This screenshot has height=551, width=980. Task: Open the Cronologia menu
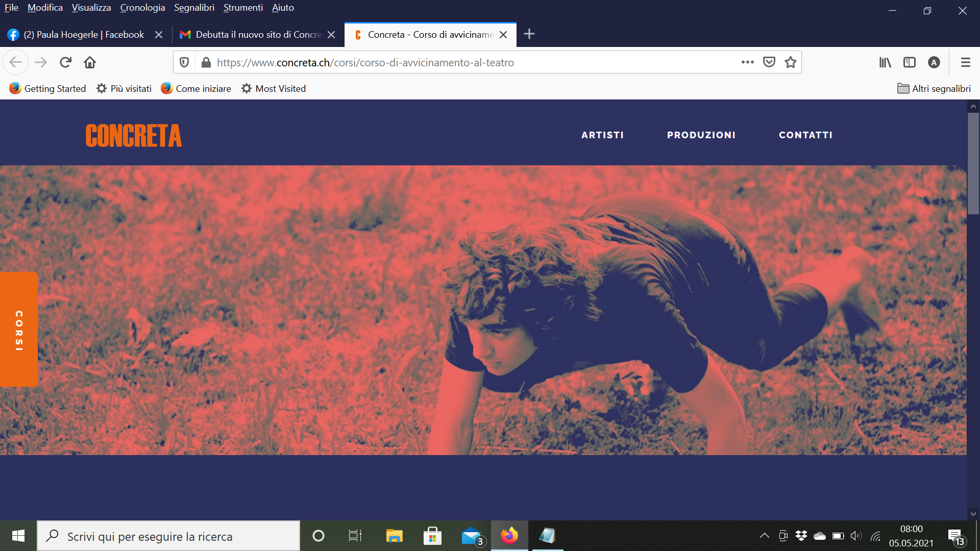click(142, 8)
